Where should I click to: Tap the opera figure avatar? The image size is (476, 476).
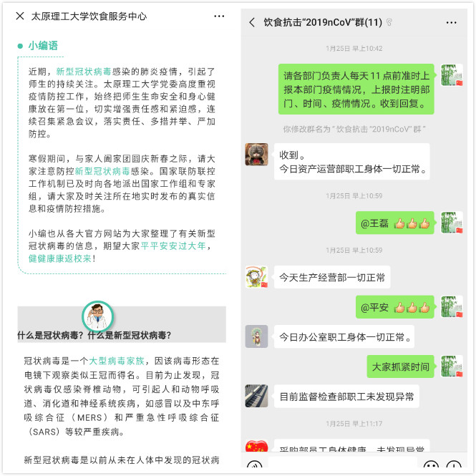256,336
